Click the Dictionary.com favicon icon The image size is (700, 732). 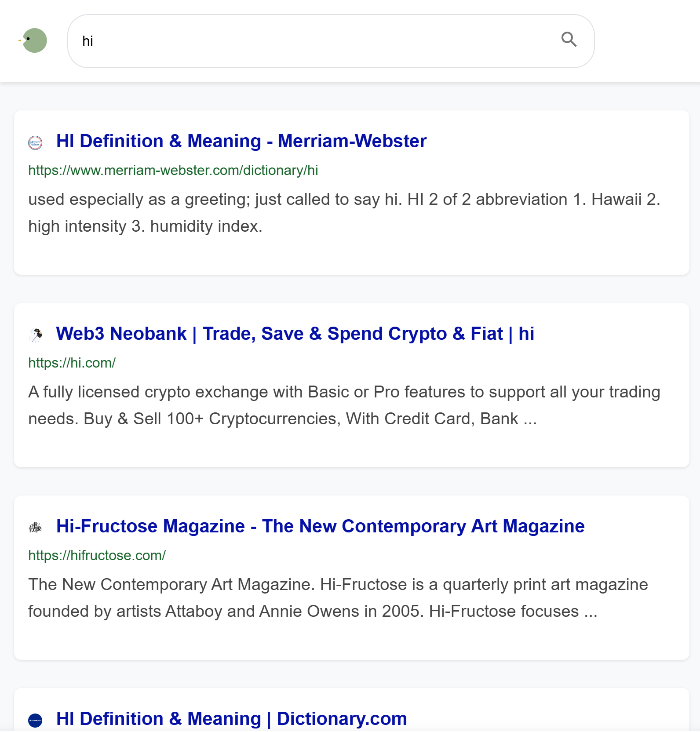(35, 720)
